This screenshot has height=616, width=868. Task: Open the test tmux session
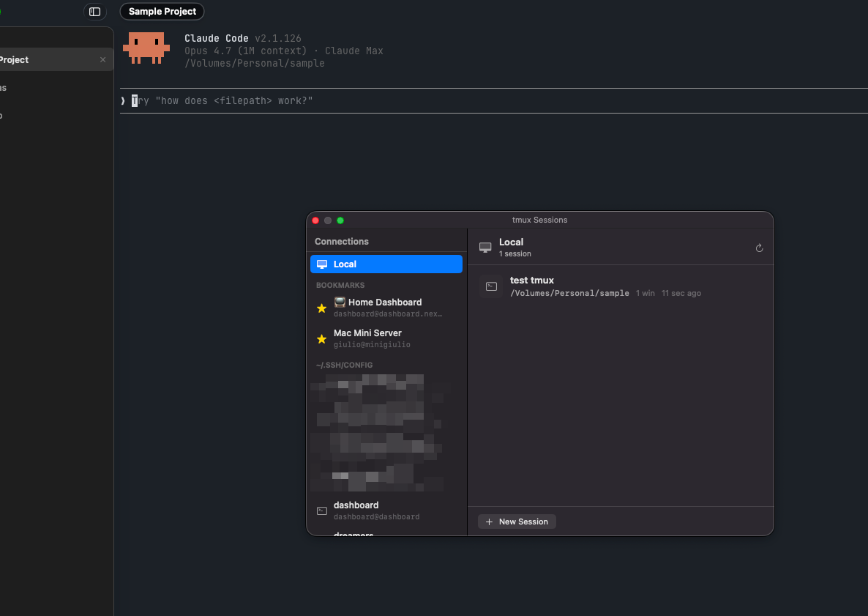tap(621, 286)
